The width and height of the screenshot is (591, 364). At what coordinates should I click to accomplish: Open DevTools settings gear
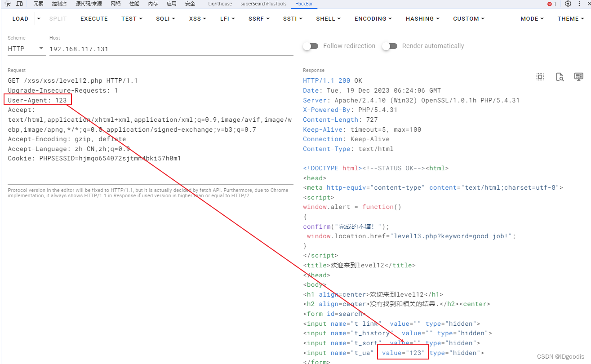click(568, 4)
